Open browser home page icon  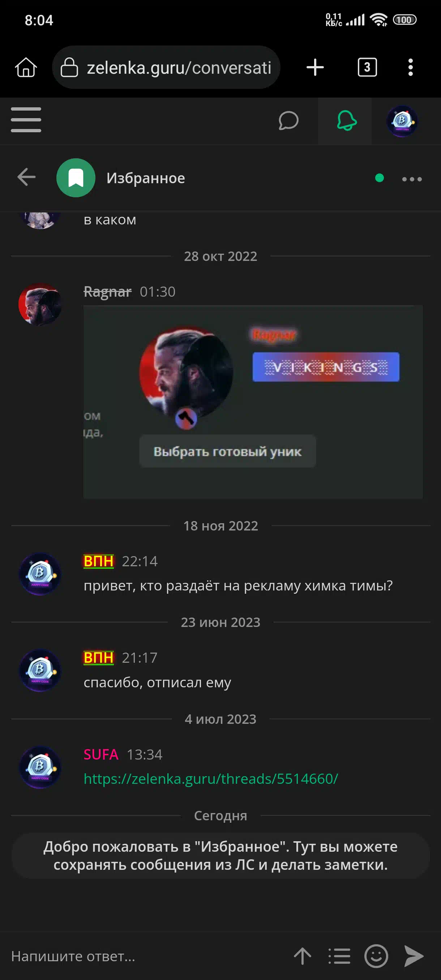(26, 67)
